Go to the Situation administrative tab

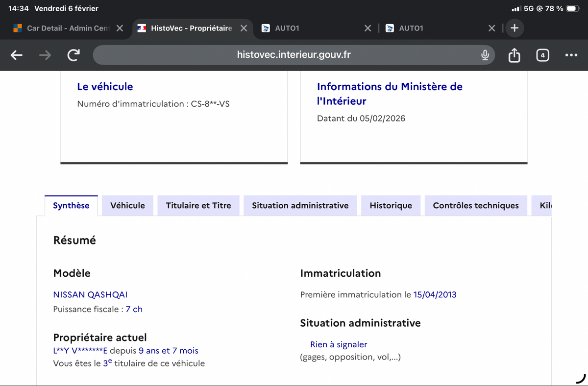(300, 206)
